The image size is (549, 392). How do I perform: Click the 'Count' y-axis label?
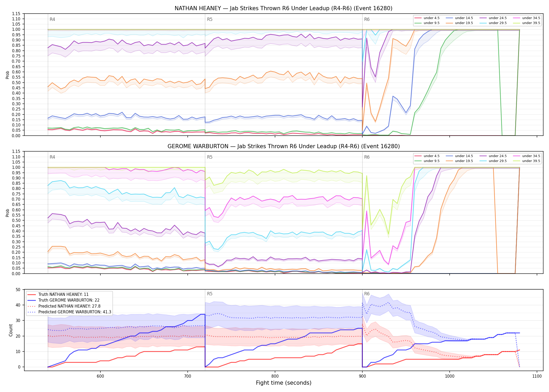[11, 330]
